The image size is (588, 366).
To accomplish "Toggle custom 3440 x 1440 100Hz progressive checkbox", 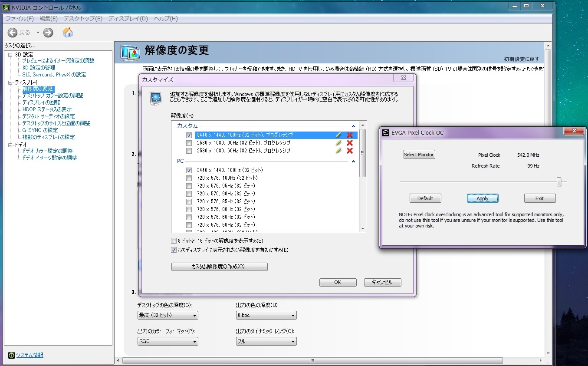I will pyautogui.click(x=189, y=135).
